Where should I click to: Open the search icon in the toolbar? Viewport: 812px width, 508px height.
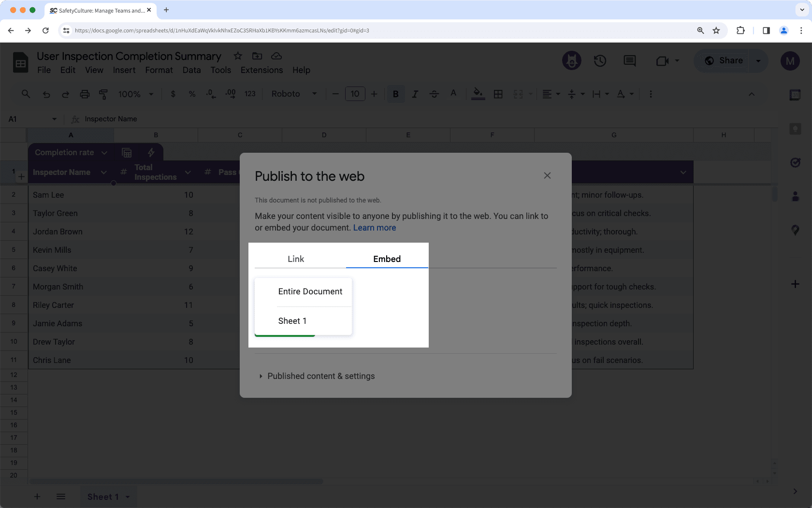(26, 94)
